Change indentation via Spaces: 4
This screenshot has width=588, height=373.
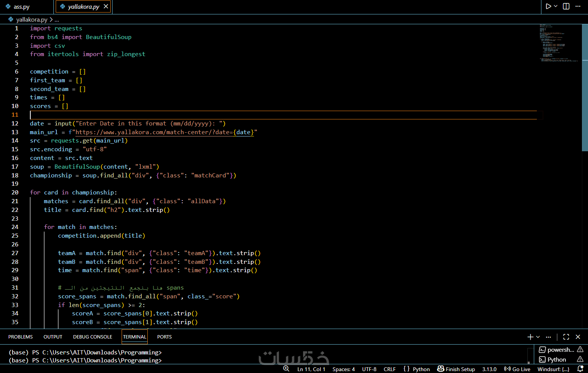coord(344,369)
